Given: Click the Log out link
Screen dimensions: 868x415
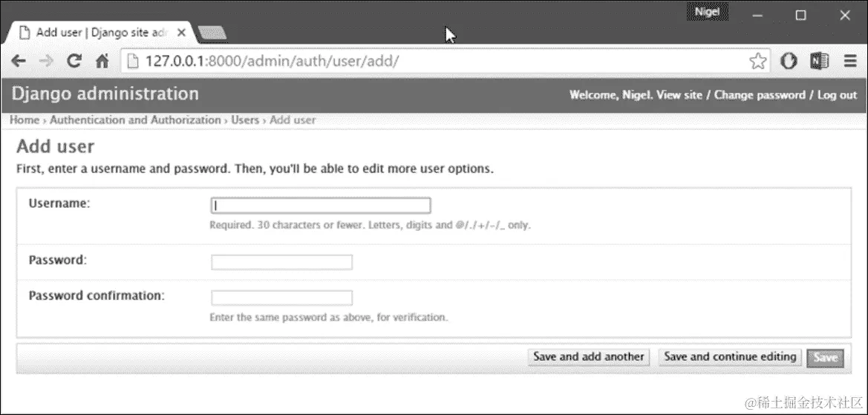Looking at the screenshot, I should tap(837, 95).
